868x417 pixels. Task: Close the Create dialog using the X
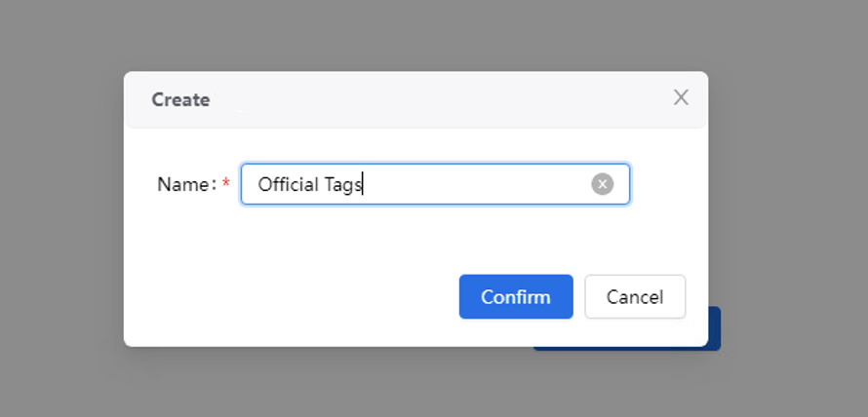pos(681,97)
